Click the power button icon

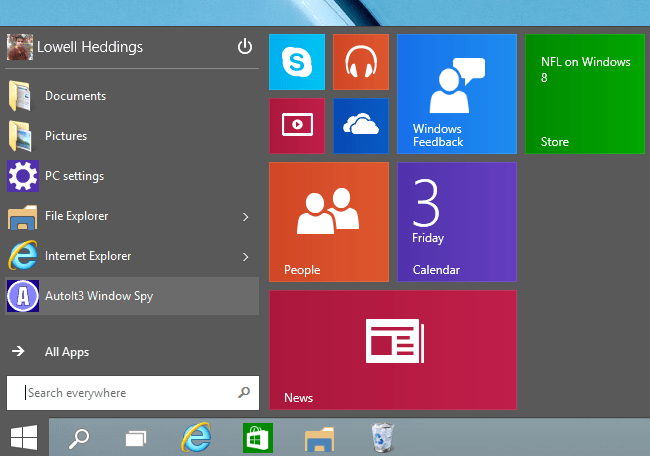pyautogui.click(x=245, y=46)
